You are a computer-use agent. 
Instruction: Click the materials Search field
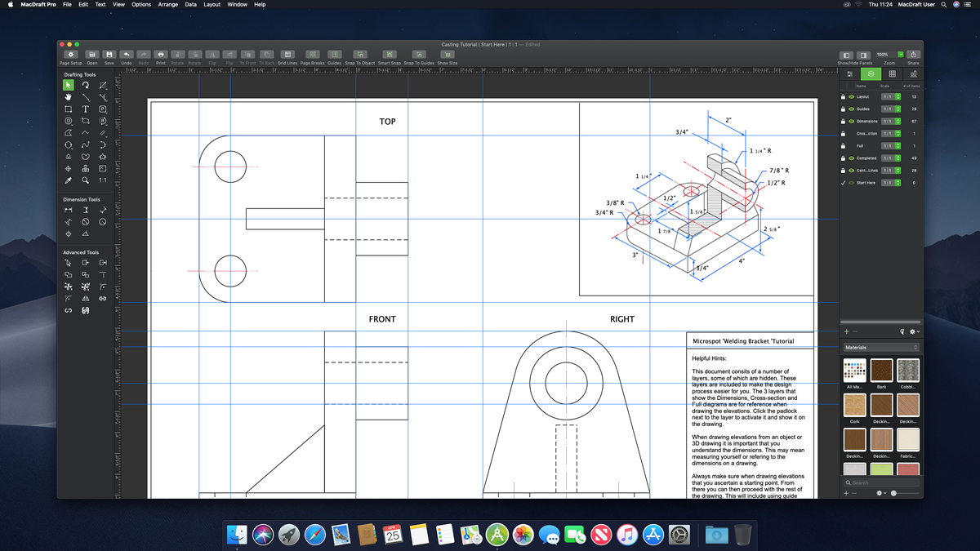[882, 483]
